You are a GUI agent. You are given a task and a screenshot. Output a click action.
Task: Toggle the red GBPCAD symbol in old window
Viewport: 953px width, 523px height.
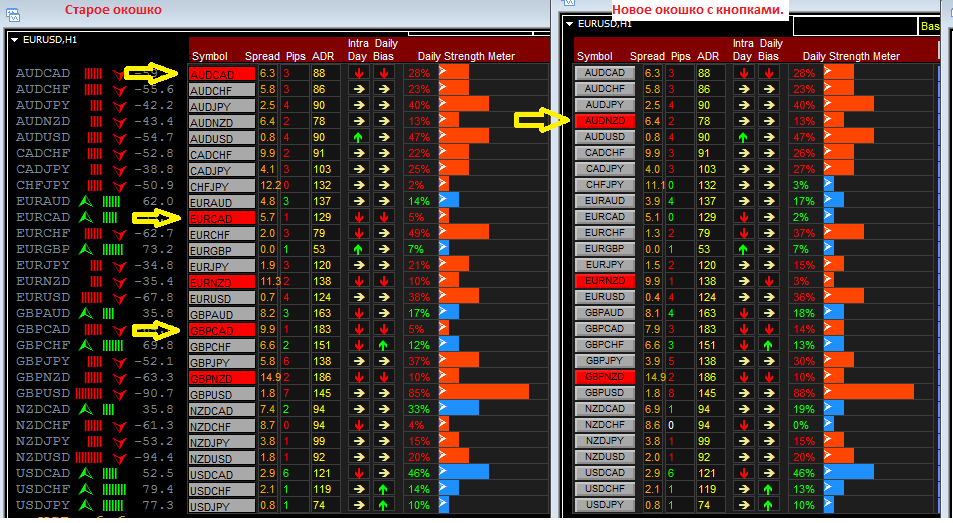(222, 330)
